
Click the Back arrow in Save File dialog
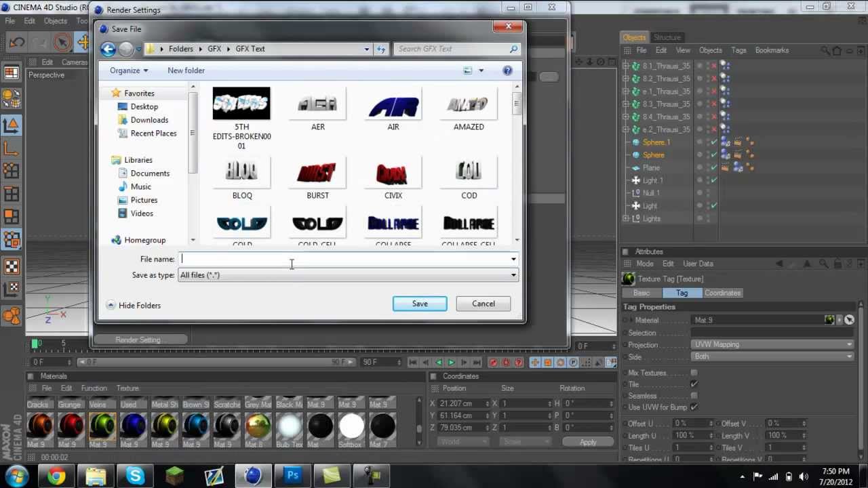[x=108, y=49]
